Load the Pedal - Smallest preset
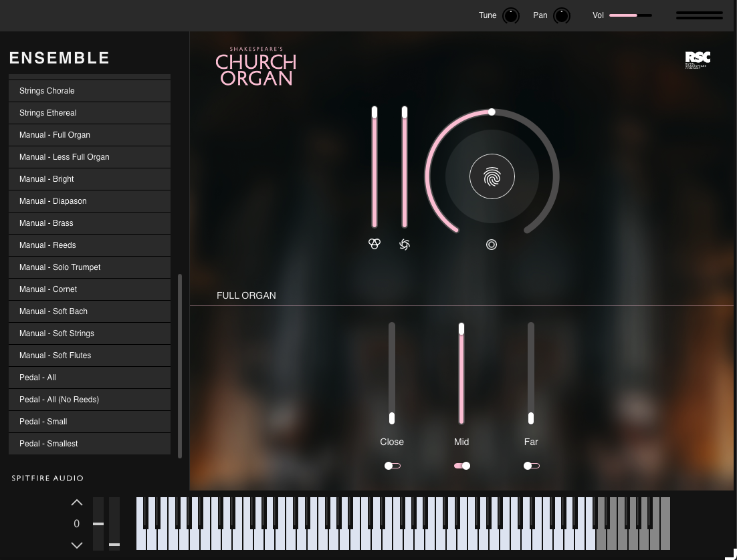 pyautogui.click(x=90, y=444)
